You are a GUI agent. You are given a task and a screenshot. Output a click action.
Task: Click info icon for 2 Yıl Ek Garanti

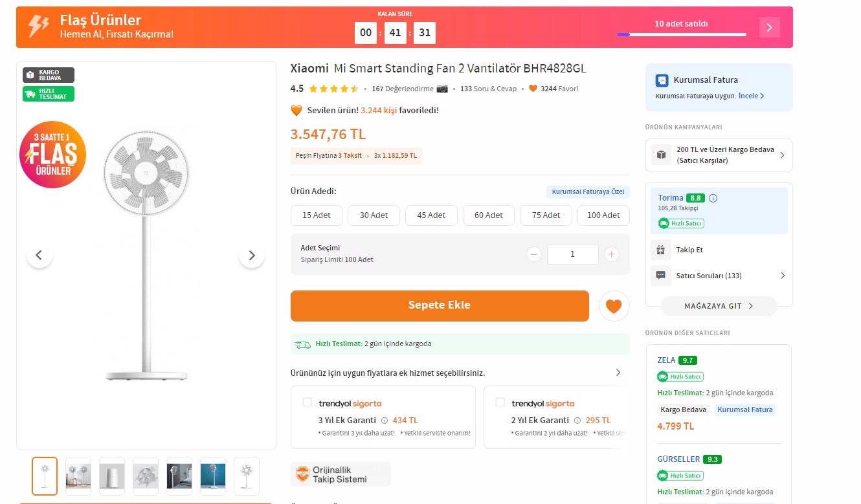coord(577,420)
